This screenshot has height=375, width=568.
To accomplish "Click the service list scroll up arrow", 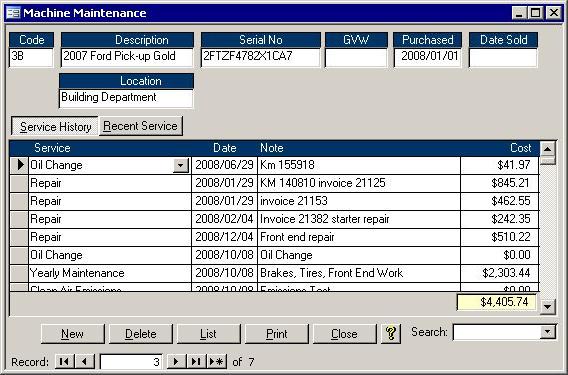I will coord(547,149).
